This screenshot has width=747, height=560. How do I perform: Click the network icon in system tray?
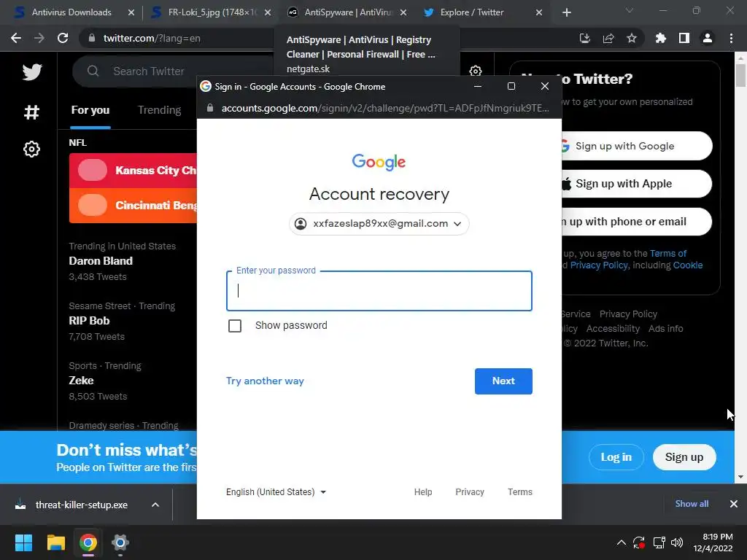click(x=659, y=542)
